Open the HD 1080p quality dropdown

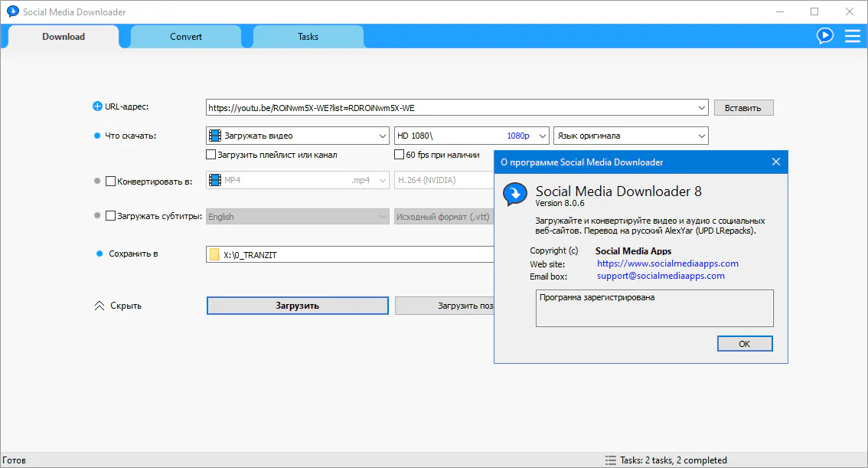tap(472, 136)
